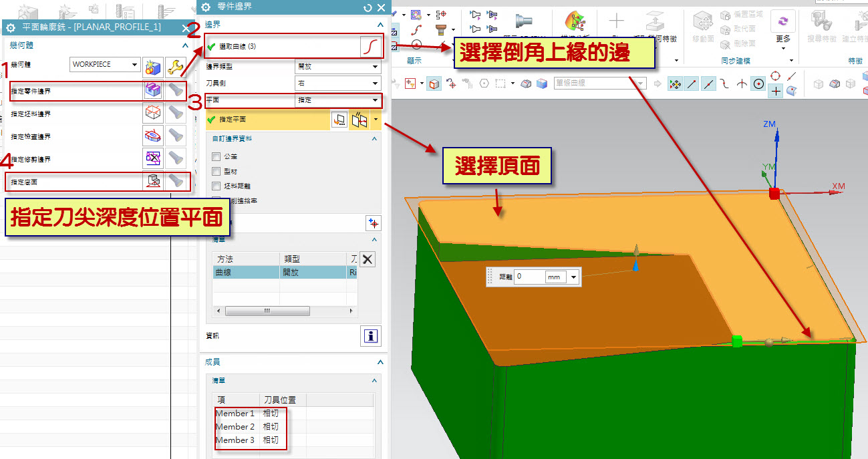Click the 距離 value input field
This screenshot has height=459, width=868.
tap(529, 277)
